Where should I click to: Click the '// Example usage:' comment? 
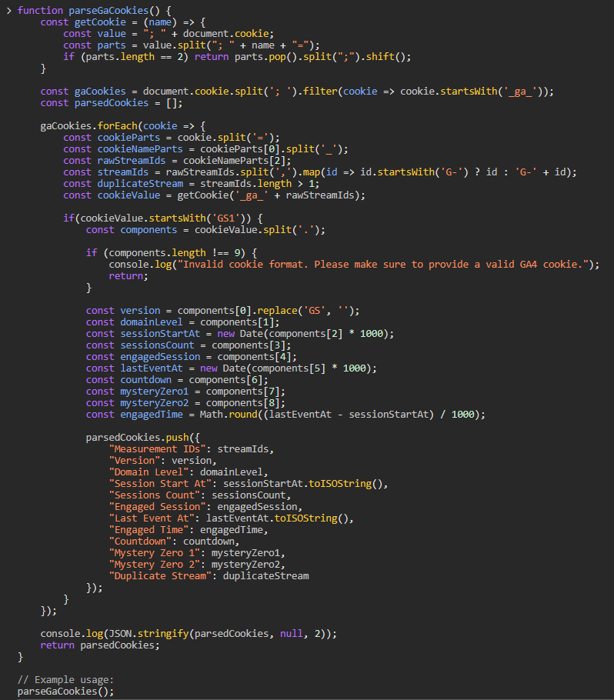65,680
